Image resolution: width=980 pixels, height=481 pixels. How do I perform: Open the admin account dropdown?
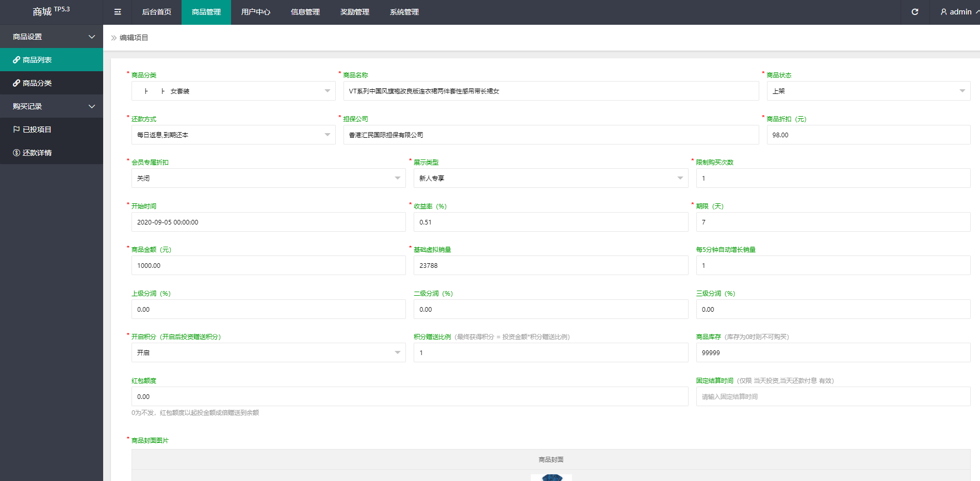pyautogui.click(x=958, y=12)
